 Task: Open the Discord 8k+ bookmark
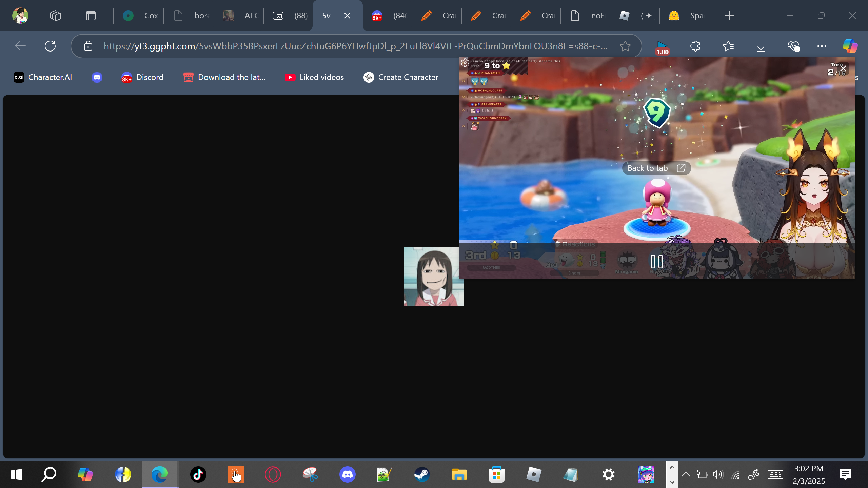point(143,77)
